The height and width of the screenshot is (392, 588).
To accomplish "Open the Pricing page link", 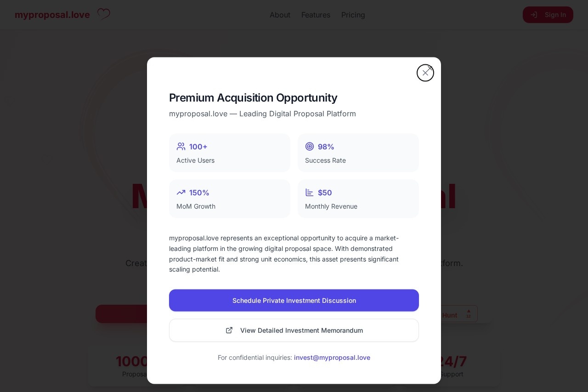I will 353,15.
